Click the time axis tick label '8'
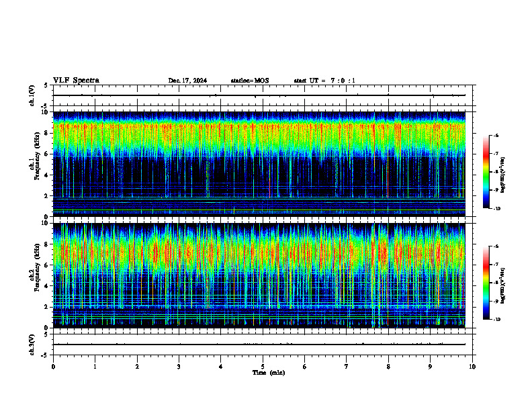Screen dimensions: 532x411 pyautogui.click(x=388, y=367)
